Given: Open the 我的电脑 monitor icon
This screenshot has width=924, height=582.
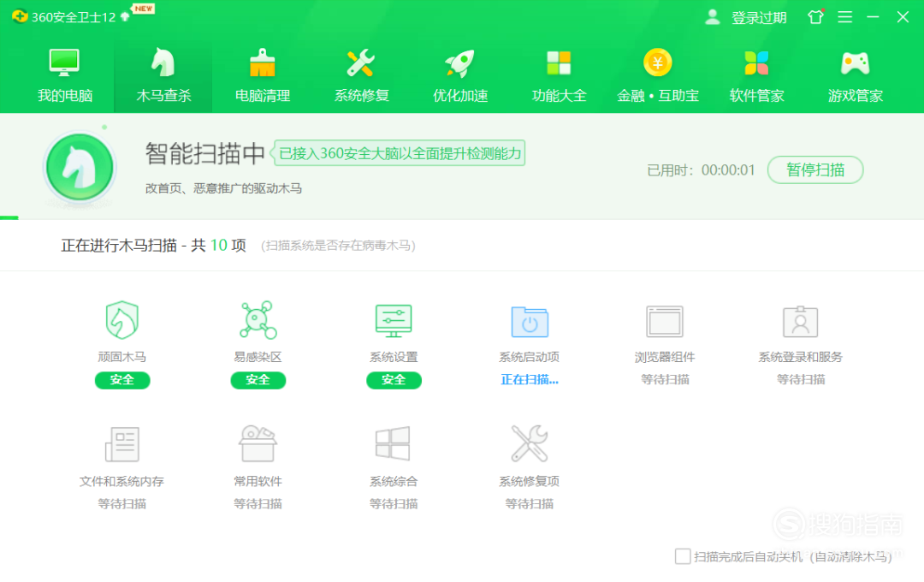Looking at the screenshot, I should [x=64, y=62].
